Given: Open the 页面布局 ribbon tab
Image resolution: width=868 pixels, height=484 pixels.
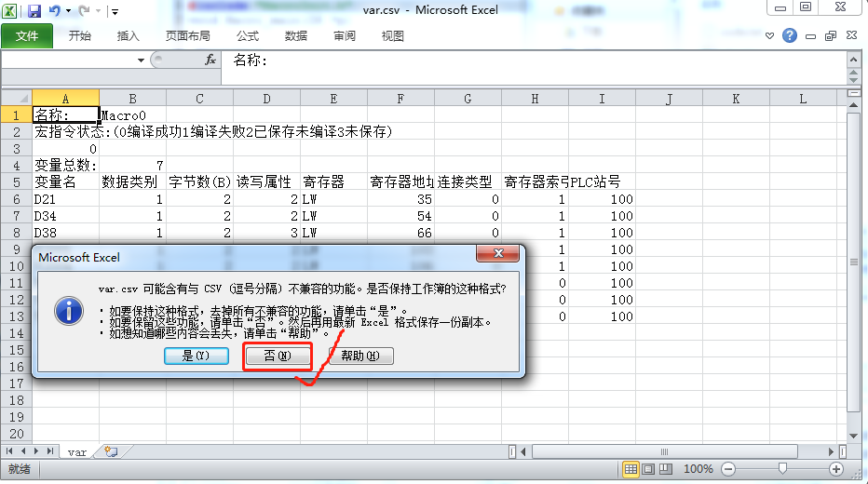Looking at the screenshot, I should pos(187,36).
